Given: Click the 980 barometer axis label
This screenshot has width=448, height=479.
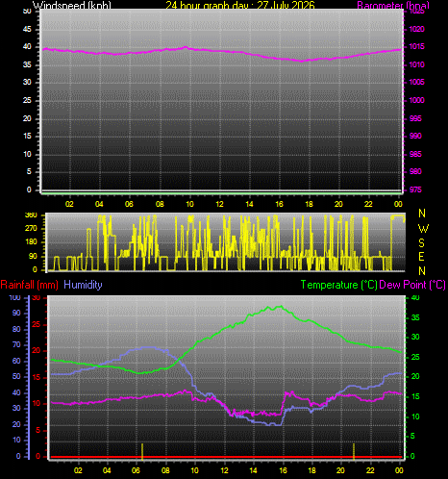Looking at the screenshot, I should tap(415, 171).
